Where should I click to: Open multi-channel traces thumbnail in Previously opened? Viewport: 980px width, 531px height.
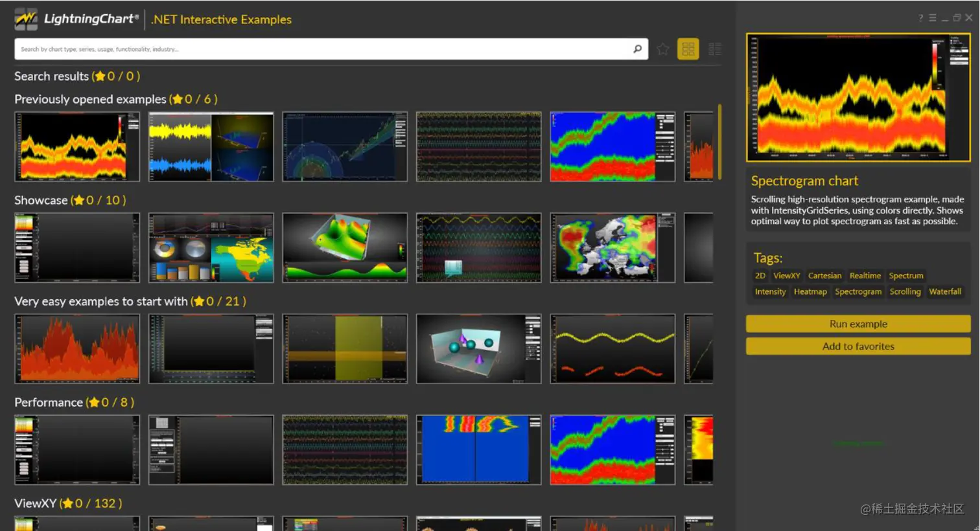pos(478,146)
